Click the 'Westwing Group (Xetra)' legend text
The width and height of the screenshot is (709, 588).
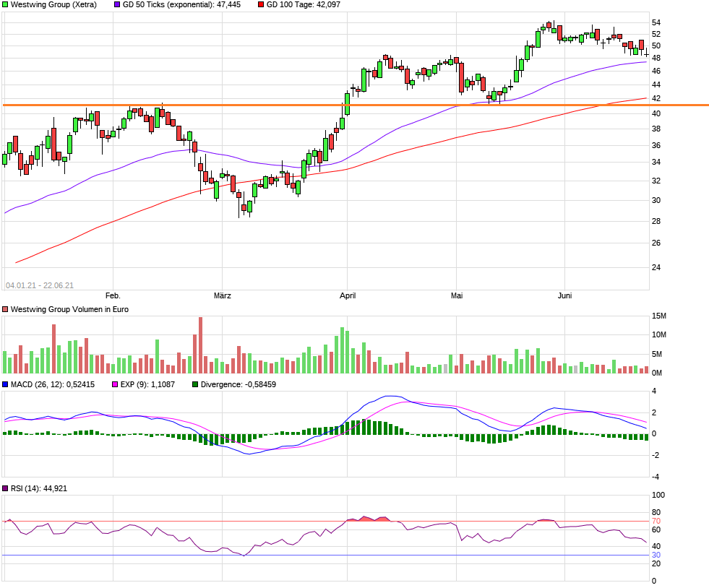(x=53, y=4)
